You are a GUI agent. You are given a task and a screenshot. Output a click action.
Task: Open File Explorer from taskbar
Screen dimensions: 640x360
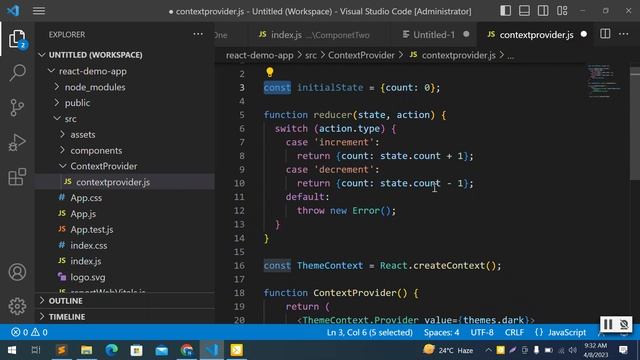click(x=87, y=350)
